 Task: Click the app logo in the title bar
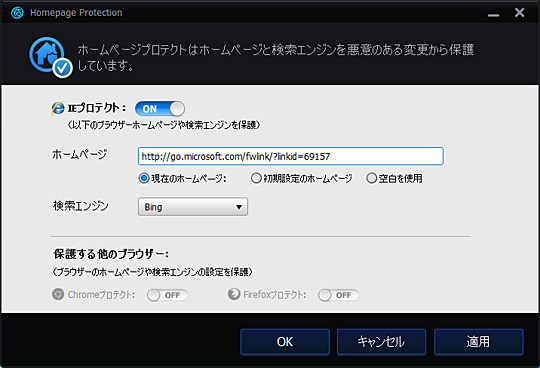click(17, 13)
